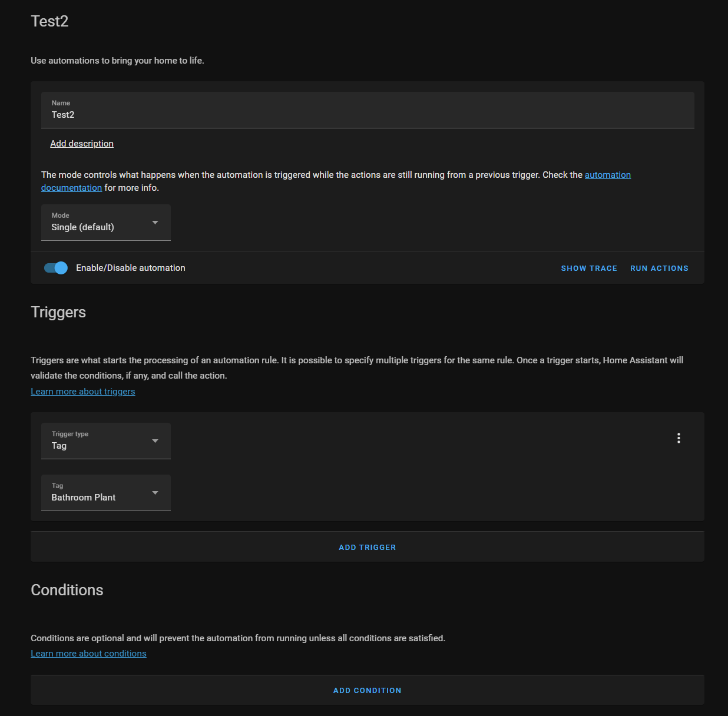Click SHOW TRACE button
This screenshot has width=728, height=716.
(x=589, y=268)
